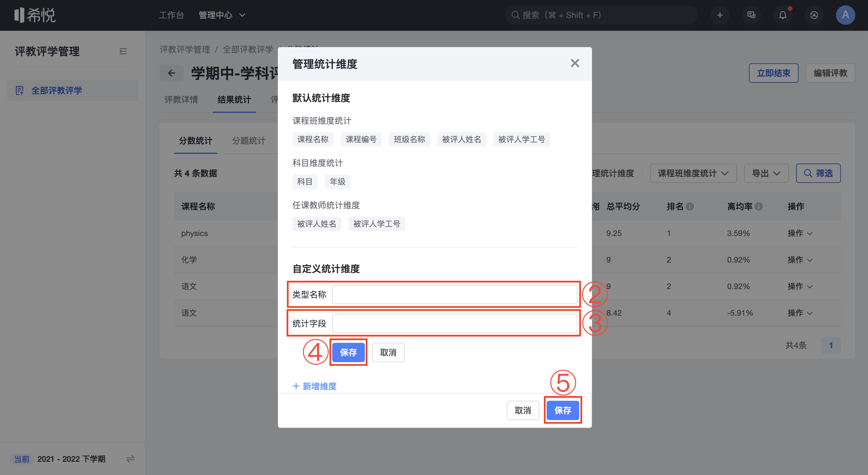This screenshot has height=475, width=868.
Task: Open 操作 dropdown for 化学 row
Action: pyautogui.click(x=800, y=260)
